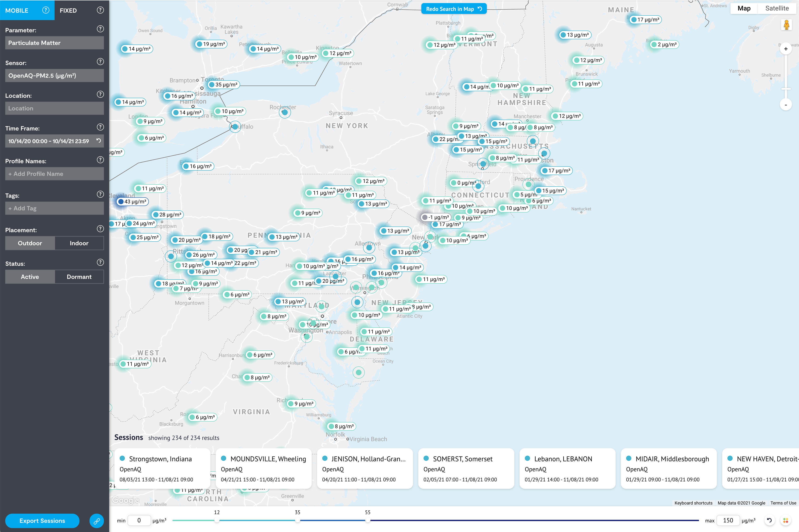The width and height of the screenshot is (799, 532).
Task: Show help for Time Frame field
Action: pyautogui.click(x=100, y=127)
